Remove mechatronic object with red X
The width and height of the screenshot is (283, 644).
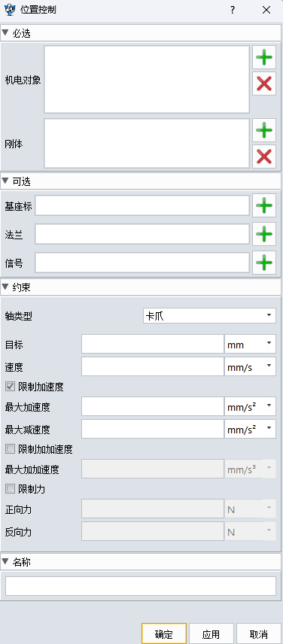click(x=263, y=84)
